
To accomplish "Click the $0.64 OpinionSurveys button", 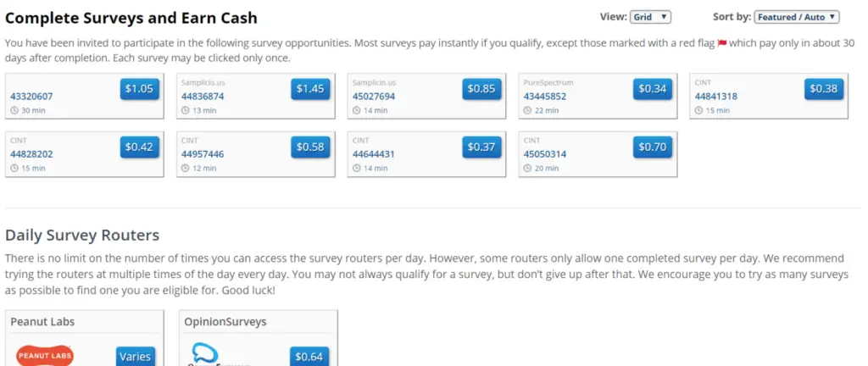I will click(x=309, y=357).
